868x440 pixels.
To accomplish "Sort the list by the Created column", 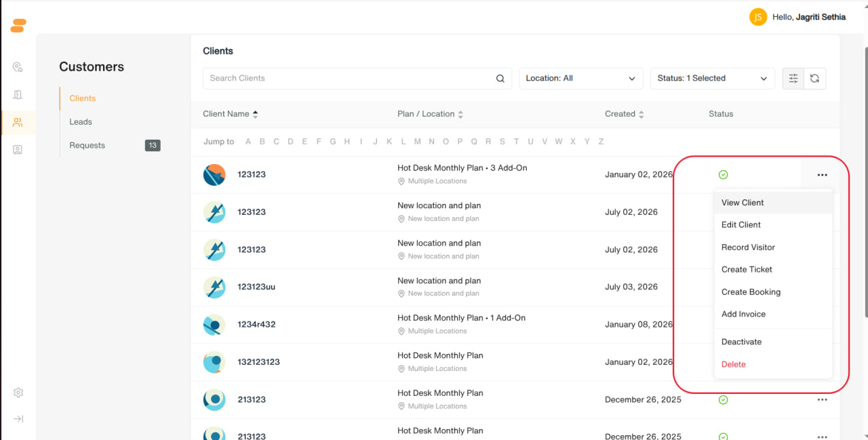I will pos(625,114).
